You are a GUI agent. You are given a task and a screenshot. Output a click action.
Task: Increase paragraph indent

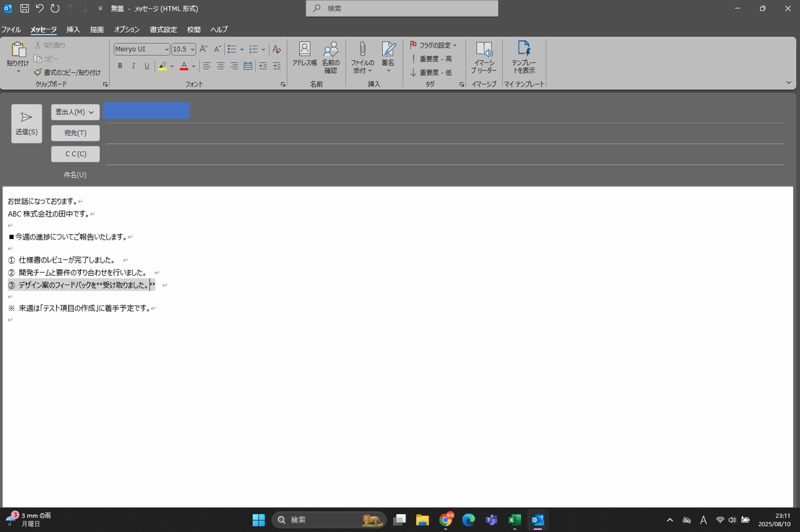(x=277, y=66)
